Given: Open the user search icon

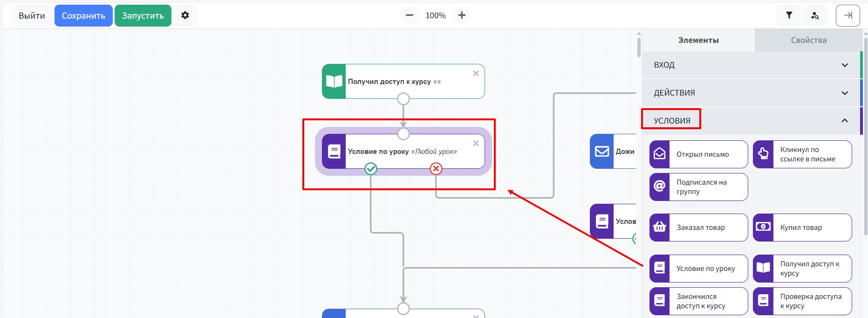Looking at the screenshot, I should click(x=815, y=15).
